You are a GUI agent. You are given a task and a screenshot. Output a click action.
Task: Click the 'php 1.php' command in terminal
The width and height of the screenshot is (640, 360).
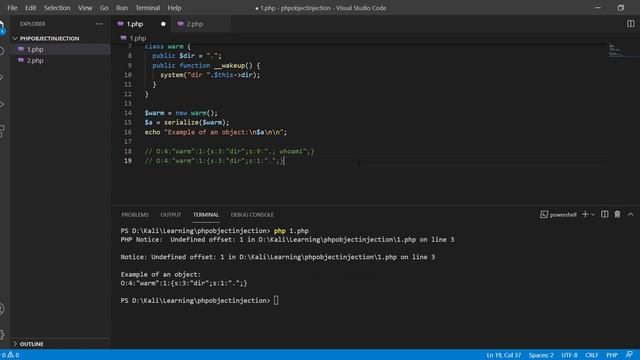pyautogui.click(x=291, y=231)
